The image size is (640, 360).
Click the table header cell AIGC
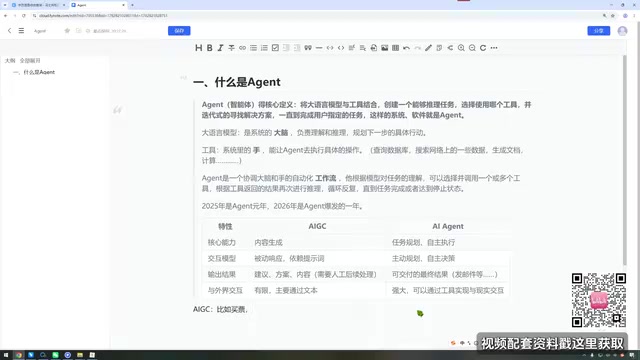click(317, 226)
